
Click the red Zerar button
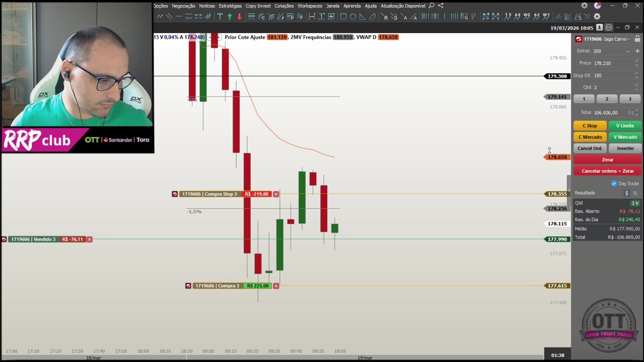tap(607, 159)
